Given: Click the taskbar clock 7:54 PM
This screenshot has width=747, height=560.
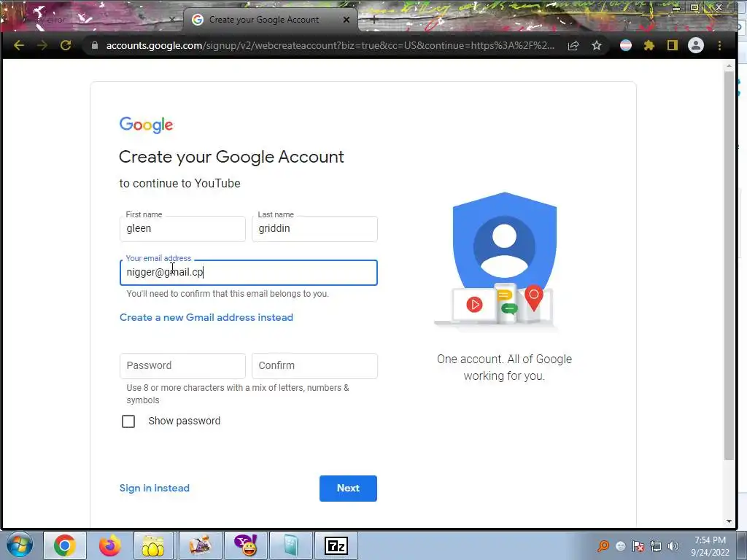Looking at the screenshot, I should (710, 540).
